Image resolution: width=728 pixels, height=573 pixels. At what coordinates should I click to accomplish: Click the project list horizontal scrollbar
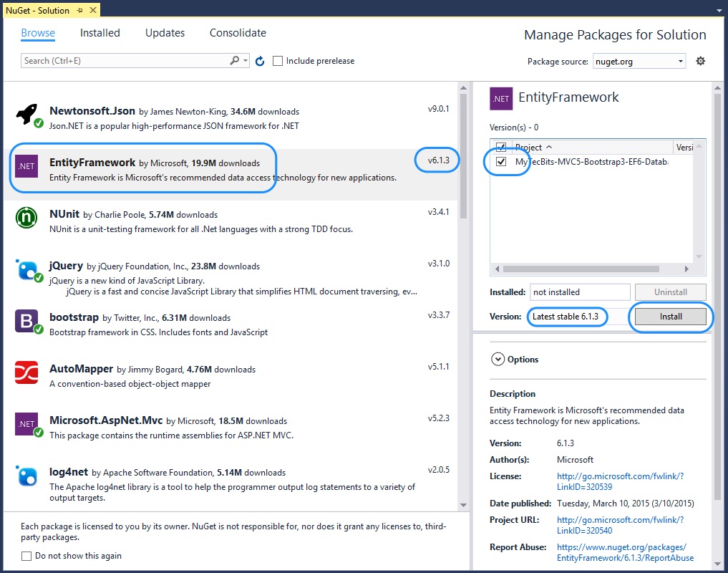pyautogui.click(x=581, y=269)
